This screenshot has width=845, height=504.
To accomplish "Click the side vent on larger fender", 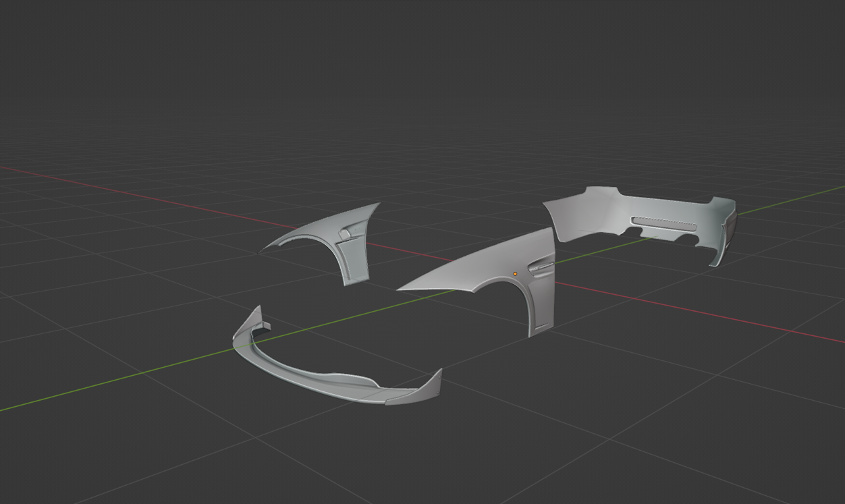I will click(541, 269).
